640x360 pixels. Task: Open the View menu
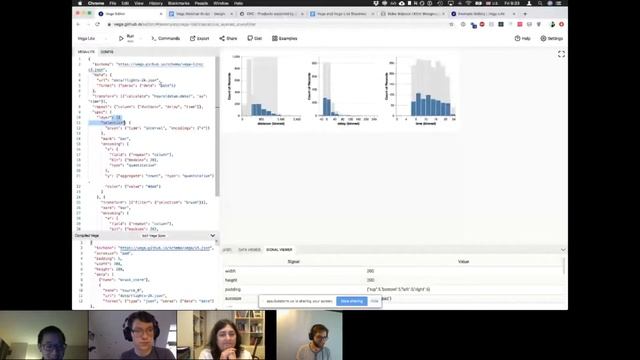[x=139, y=3]
